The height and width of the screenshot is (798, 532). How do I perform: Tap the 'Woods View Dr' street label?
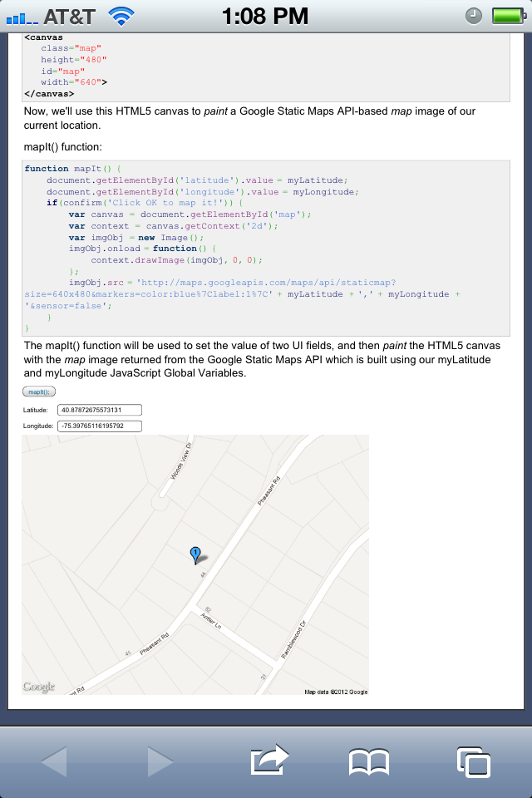pyautogui.click(x=180, y=461)
